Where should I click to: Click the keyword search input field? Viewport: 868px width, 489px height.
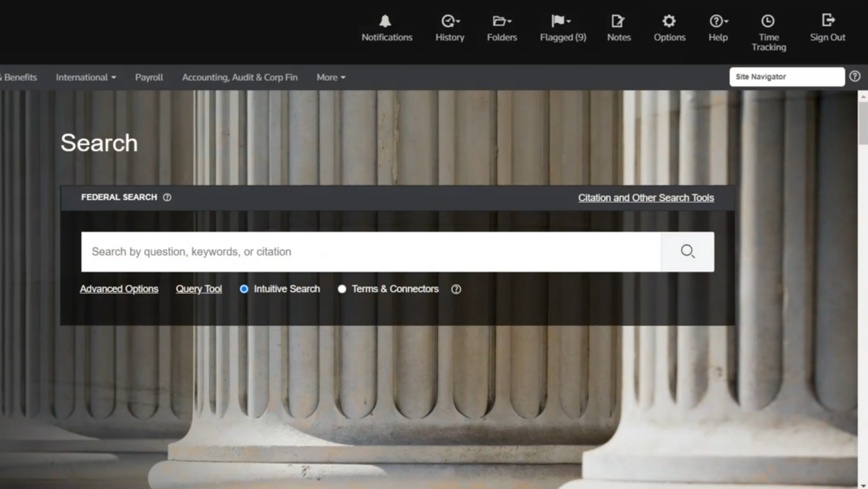pos(371,252)
